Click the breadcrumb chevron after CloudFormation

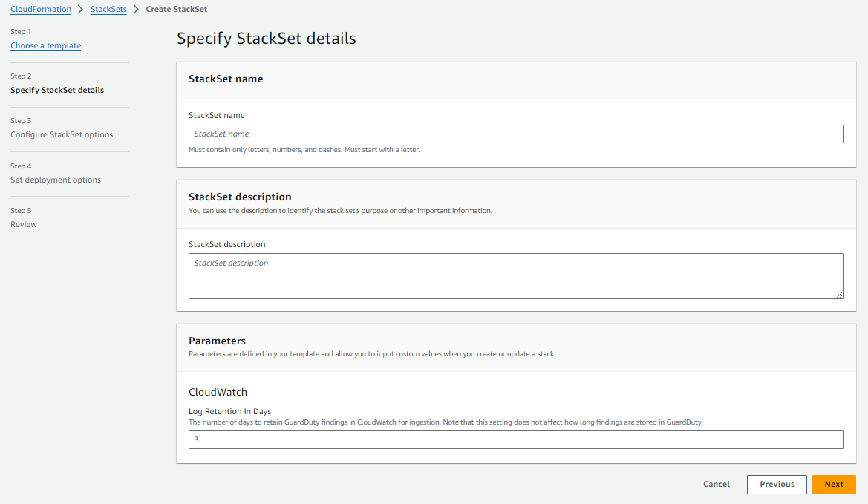(79, 9)
